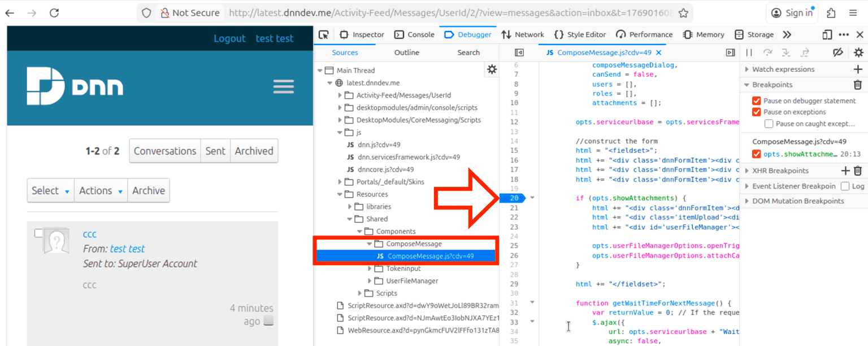Switch to the Network tab
868x346 pixels.
523,34
